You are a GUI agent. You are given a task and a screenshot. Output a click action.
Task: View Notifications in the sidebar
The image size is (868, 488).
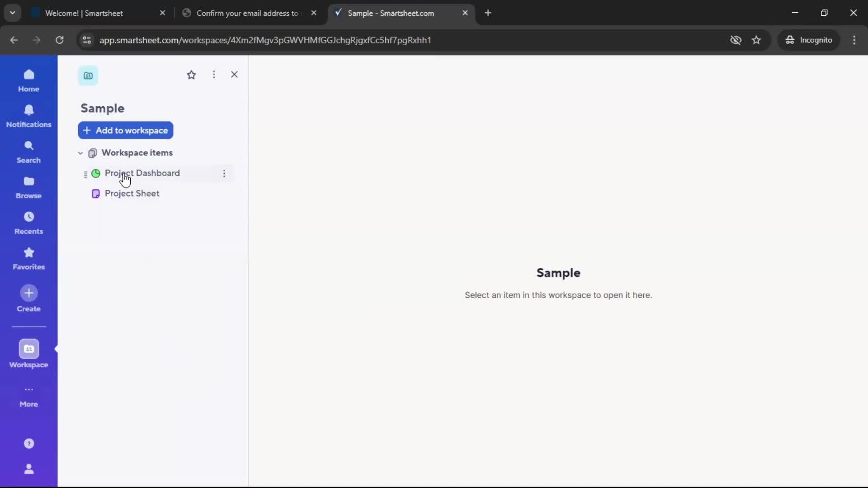28,116
